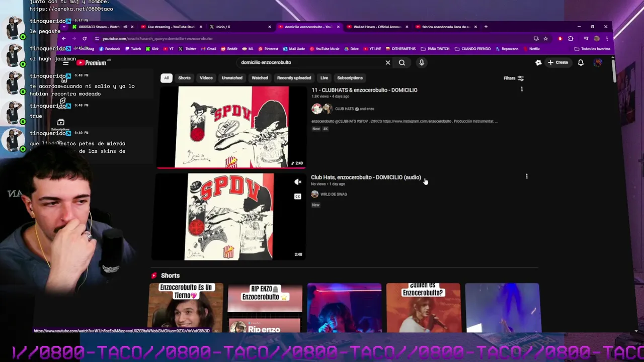Select the Recently uploaded filter chip
644x362 pixels.
pyautogui.click(x=294, y=78)
